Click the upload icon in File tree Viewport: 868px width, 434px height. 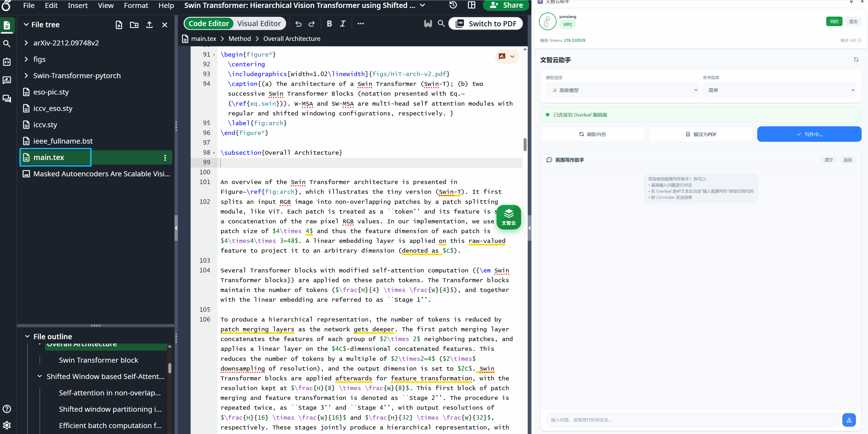tap(149, 25)
